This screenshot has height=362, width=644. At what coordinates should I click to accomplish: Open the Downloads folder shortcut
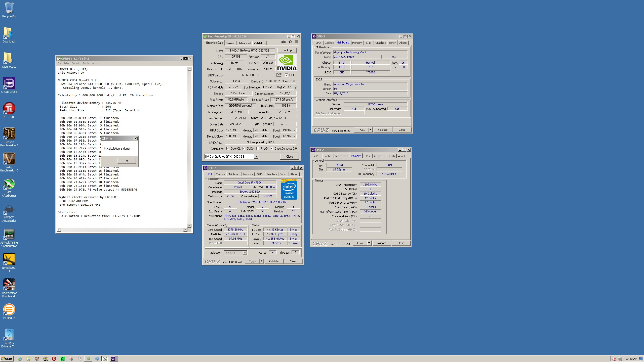click(9, 35)
